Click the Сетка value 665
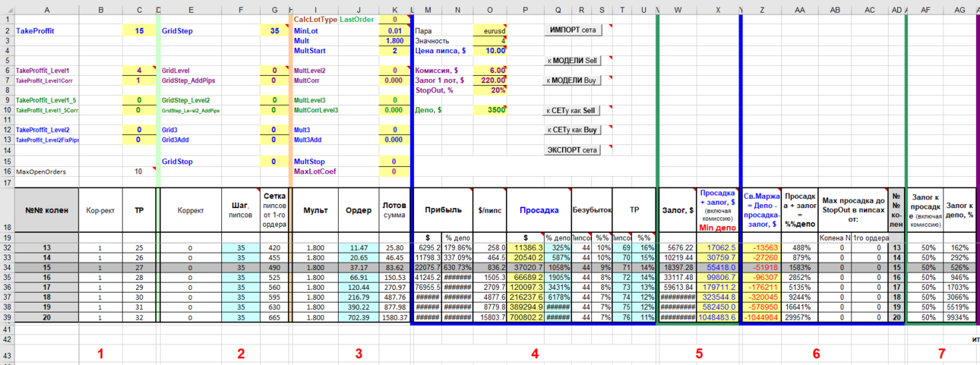 [x=274, y=317]
